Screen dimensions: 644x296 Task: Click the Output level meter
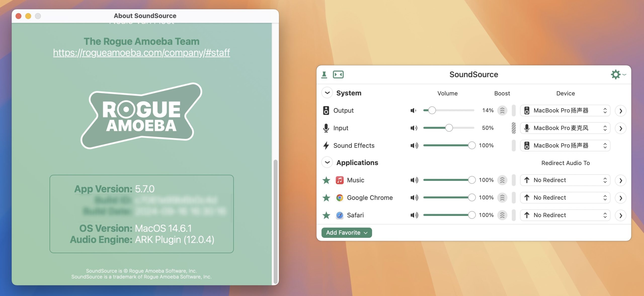tap(514, 110)
